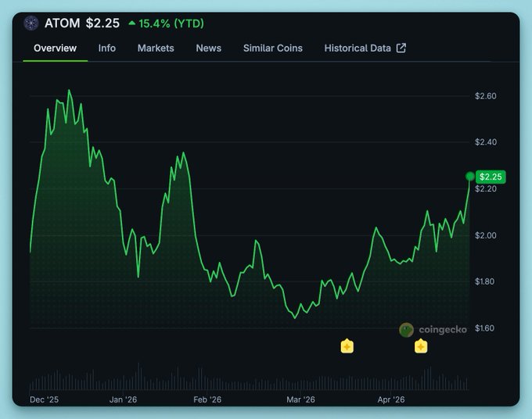Click the yellow event marker in April
Viewport: 532px width, 419px height.
(421, 346)
